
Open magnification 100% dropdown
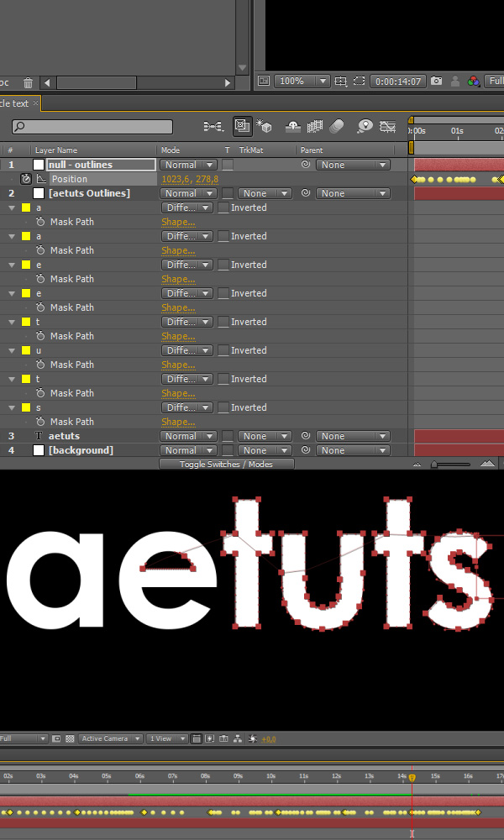[x=302, y=81]
